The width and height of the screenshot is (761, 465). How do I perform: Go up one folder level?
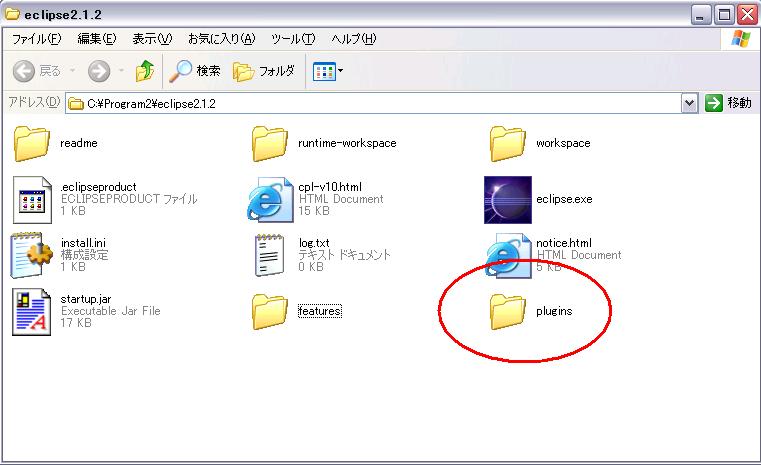(145, 71)
